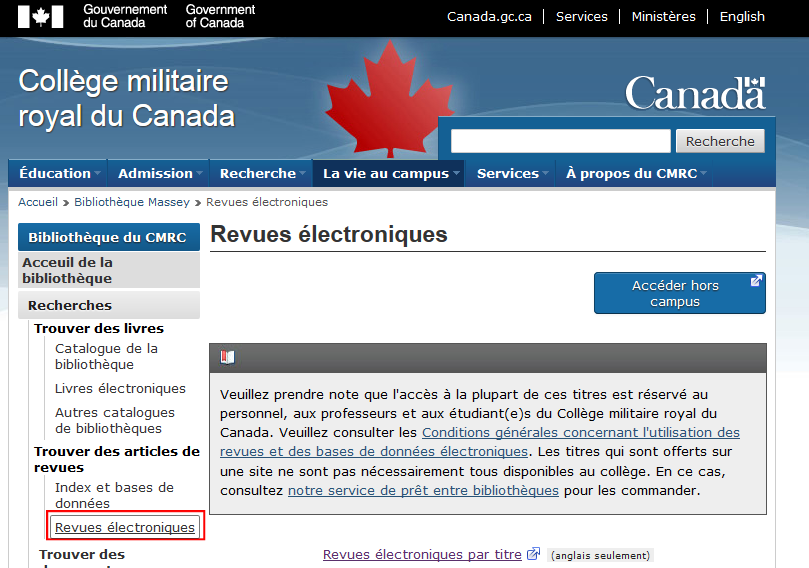Viewport: 809px width, 568px height.
Task: Select Recherches sidebar section
Action: pyautogui.click(x=109, y=305)
